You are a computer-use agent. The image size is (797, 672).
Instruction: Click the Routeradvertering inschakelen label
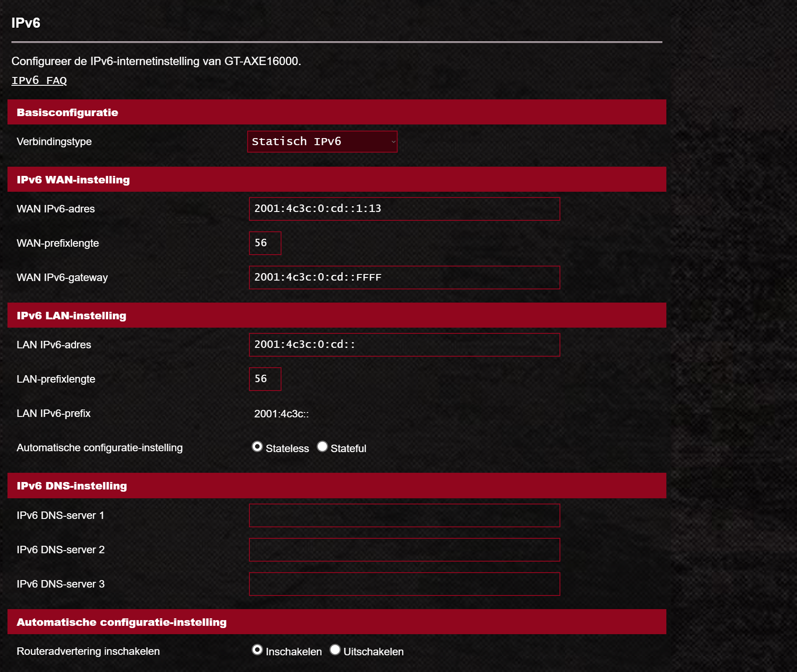point(88,651)
